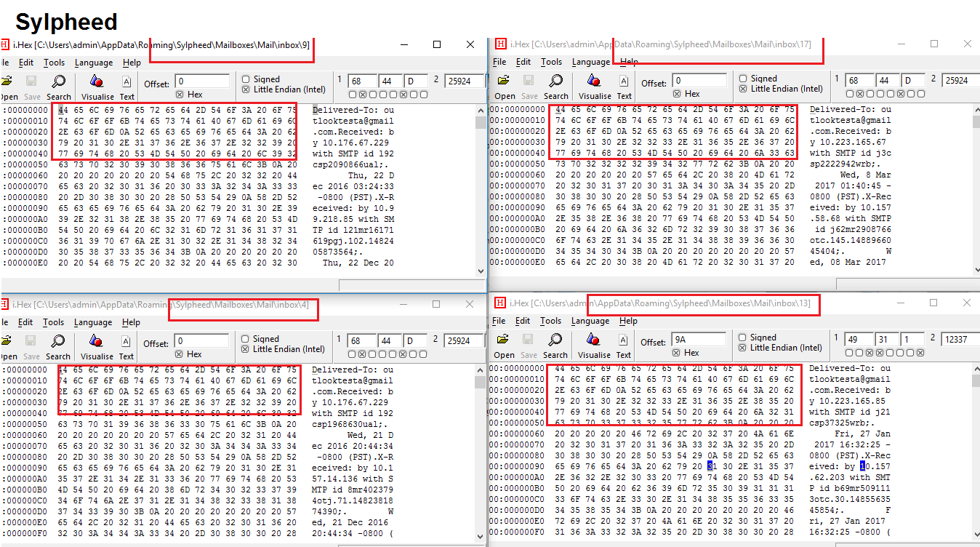
Task: Open the Edit menu in inbox\9 window
Action: click(x=26, y=63)
